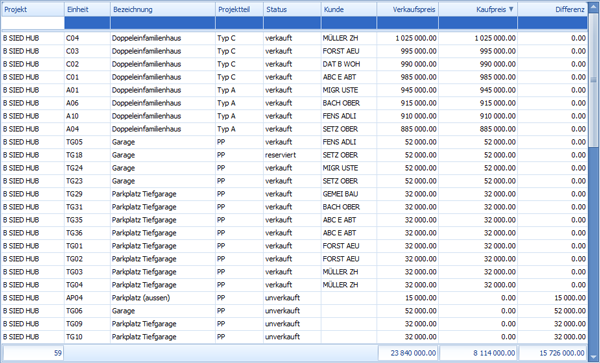The width and height of the screenshot is (600, 363).
Task: Click Differenz value 15 000.00
Action: coord(552,298)
